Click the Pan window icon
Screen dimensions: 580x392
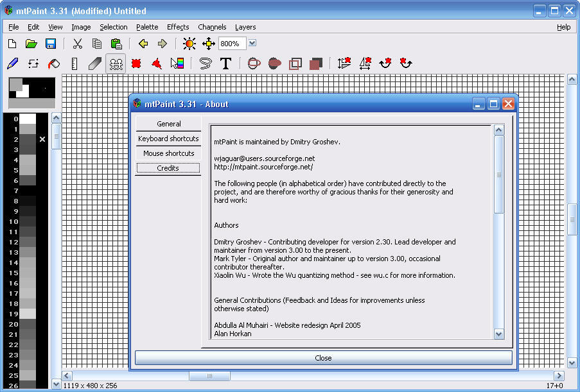209,44
